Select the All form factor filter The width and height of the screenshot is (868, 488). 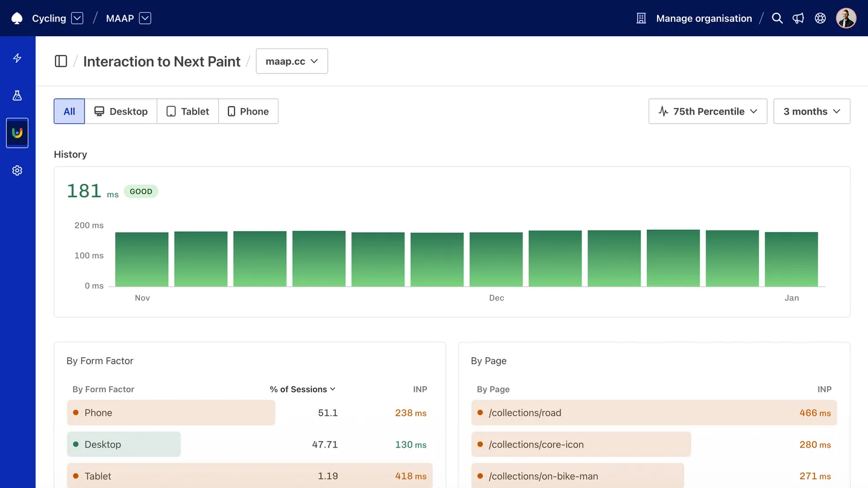pos(69,111)
